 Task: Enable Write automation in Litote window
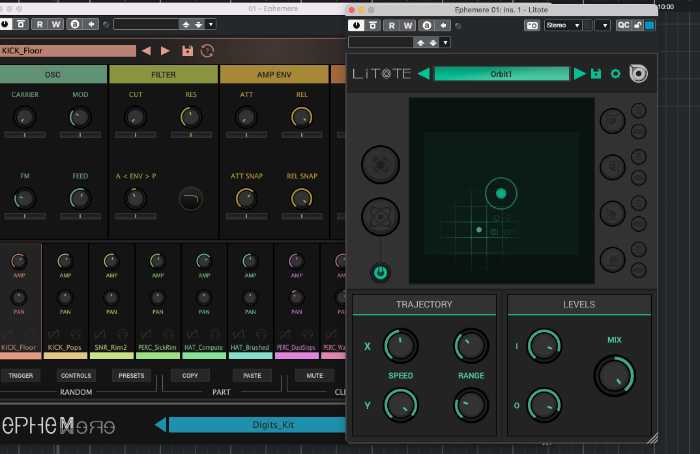(408, 25)
